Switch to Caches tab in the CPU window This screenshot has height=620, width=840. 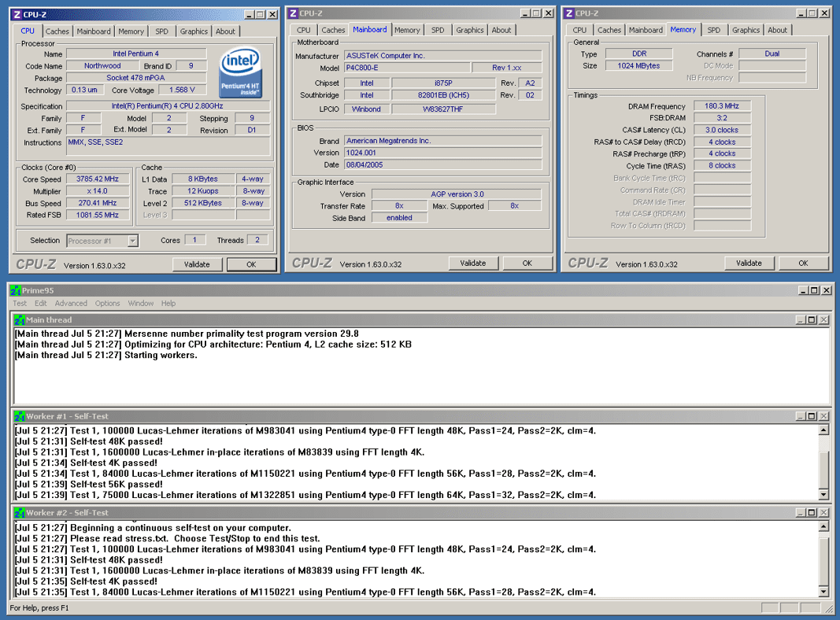click(x=57, y=31)
